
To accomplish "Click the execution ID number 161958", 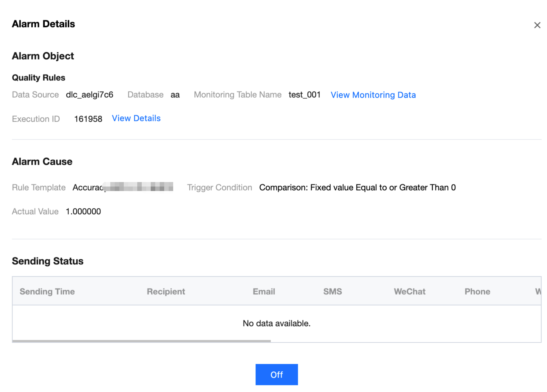I will click(88, 119).
